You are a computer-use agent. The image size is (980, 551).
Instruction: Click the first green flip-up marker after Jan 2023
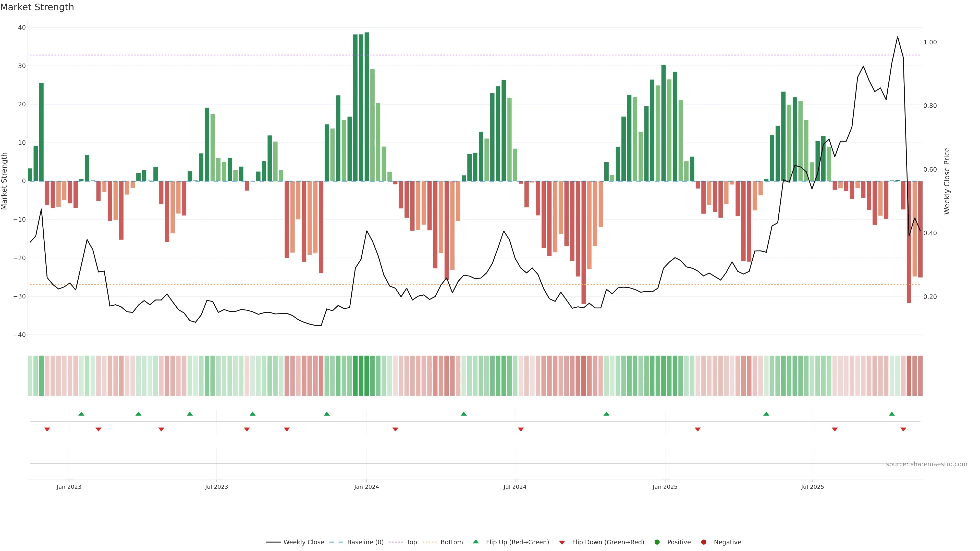point(81,414)
